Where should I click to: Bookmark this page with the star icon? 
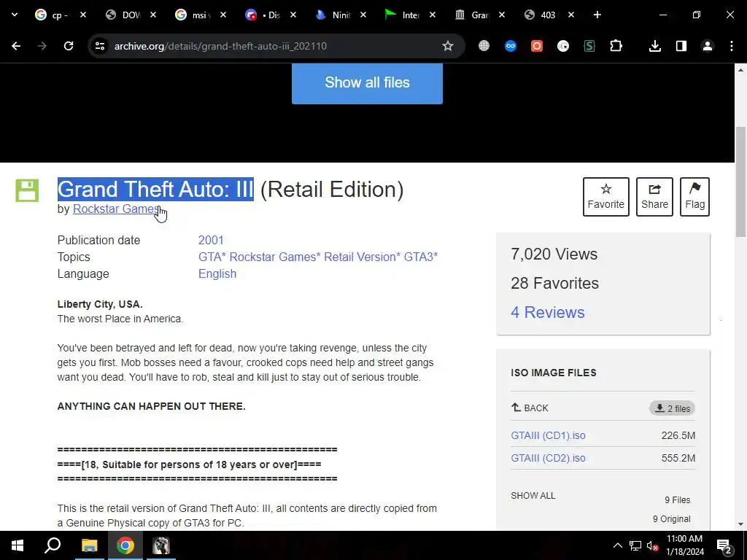447,46
